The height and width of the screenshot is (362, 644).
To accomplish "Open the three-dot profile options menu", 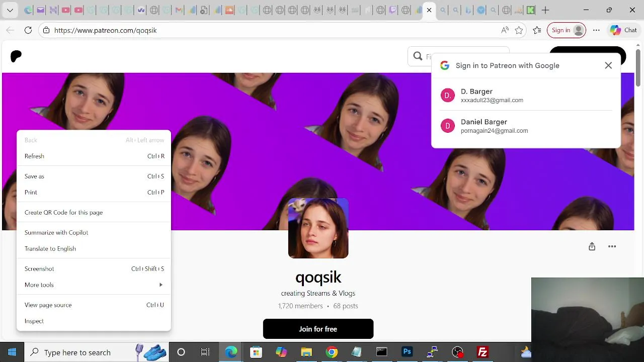I will coord(612,246).
